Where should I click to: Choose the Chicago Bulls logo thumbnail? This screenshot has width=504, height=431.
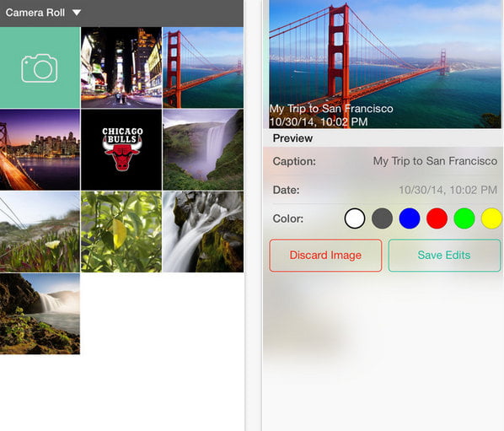[x=121, y=149]
